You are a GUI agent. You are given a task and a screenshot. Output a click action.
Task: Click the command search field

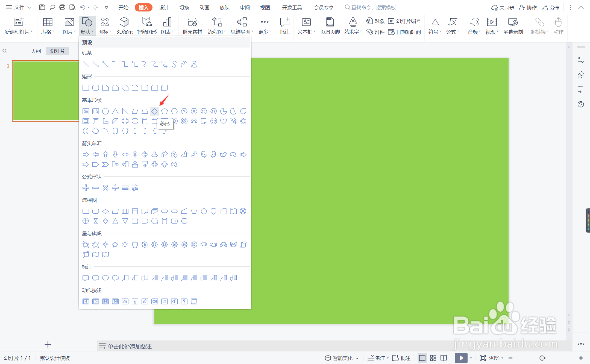[x=370, y=7]
